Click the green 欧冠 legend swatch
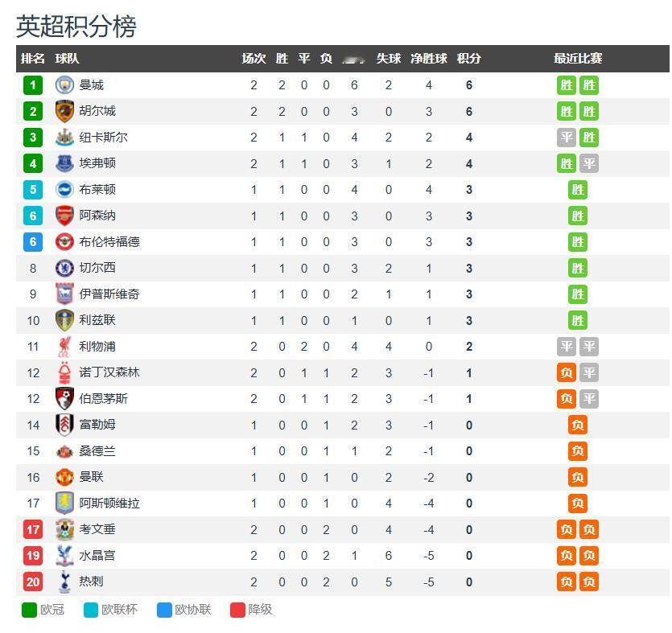Screen dimensions: 672x633 click(x=29, y=610)
